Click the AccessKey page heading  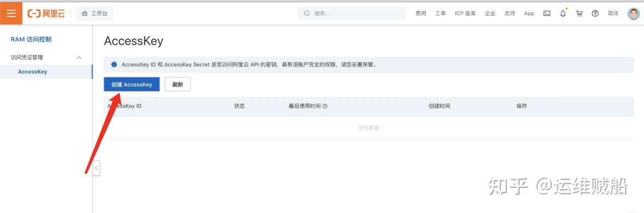[x=133, y=41]
